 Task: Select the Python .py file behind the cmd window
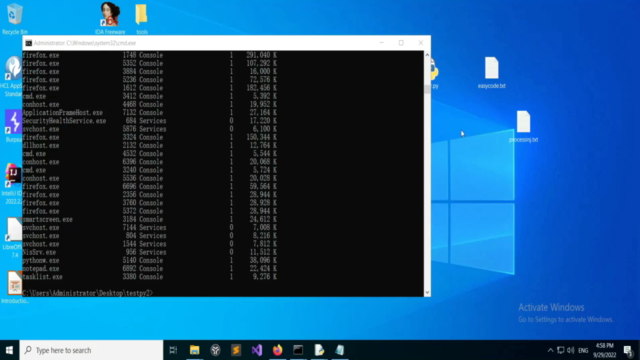[434, 74]
